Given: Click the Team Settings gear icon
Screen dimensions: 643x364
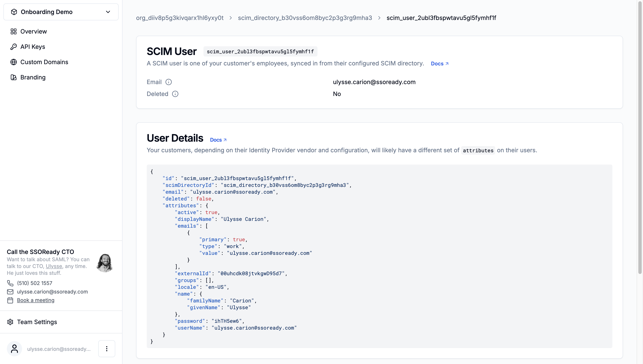Looking at the screenshot, I should point(10,322).
